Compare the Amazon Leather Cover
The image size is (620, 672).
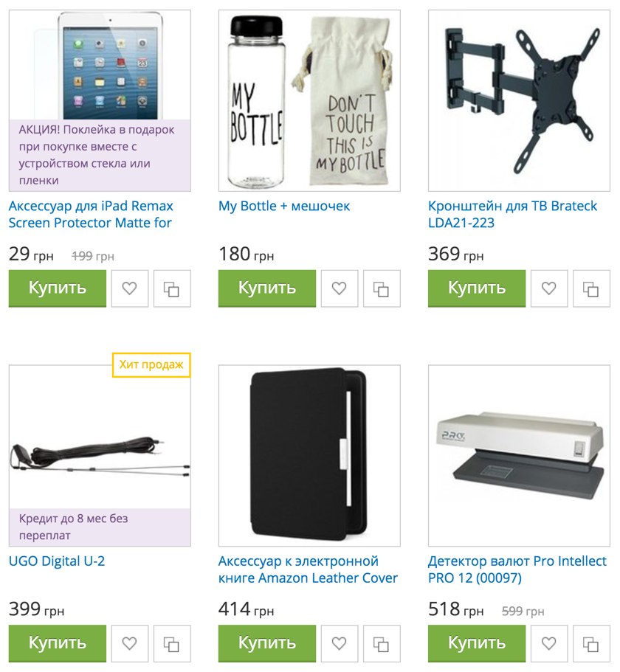pos(382,643)
